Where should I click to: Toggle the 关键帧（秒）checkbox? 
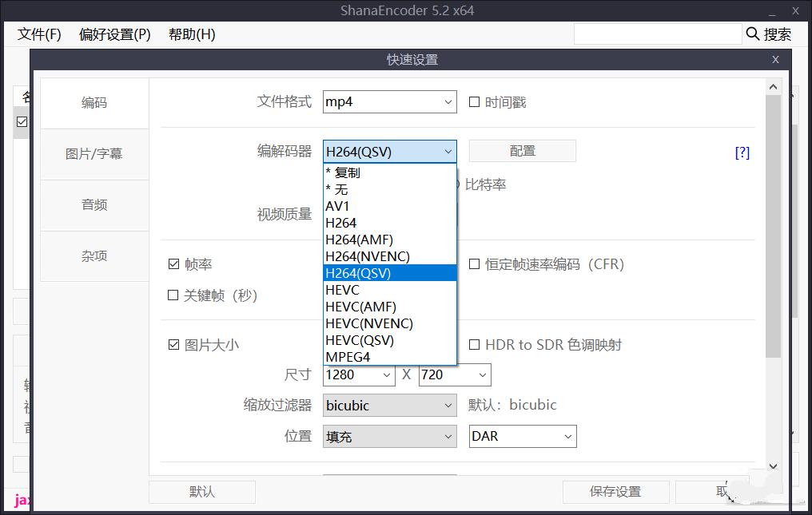[x=173, y=295]
